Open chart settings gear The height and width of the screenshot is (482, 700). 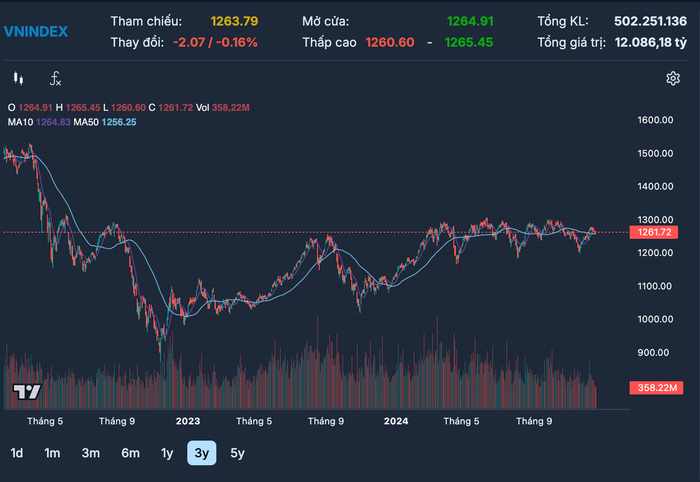click(673, 79)
